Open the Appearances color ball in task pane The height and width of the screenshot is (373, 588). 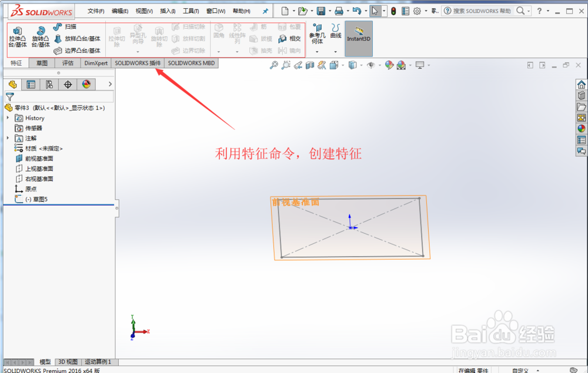(x=582, y=129)
